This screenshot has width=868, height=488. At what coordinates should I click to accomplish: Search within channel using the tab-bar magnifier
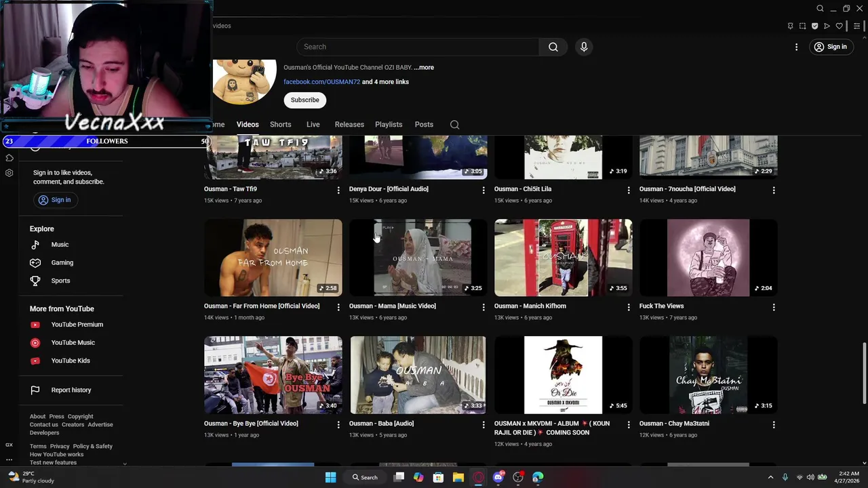(x=454, y=125)
